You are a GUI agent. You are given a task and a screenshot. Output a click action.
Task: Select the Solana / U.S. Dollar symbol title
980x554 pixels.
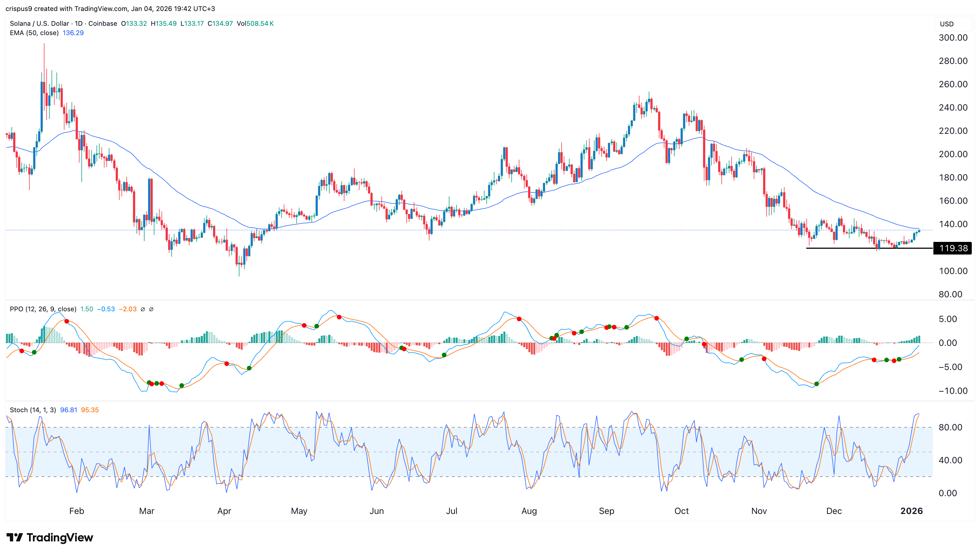39,24
